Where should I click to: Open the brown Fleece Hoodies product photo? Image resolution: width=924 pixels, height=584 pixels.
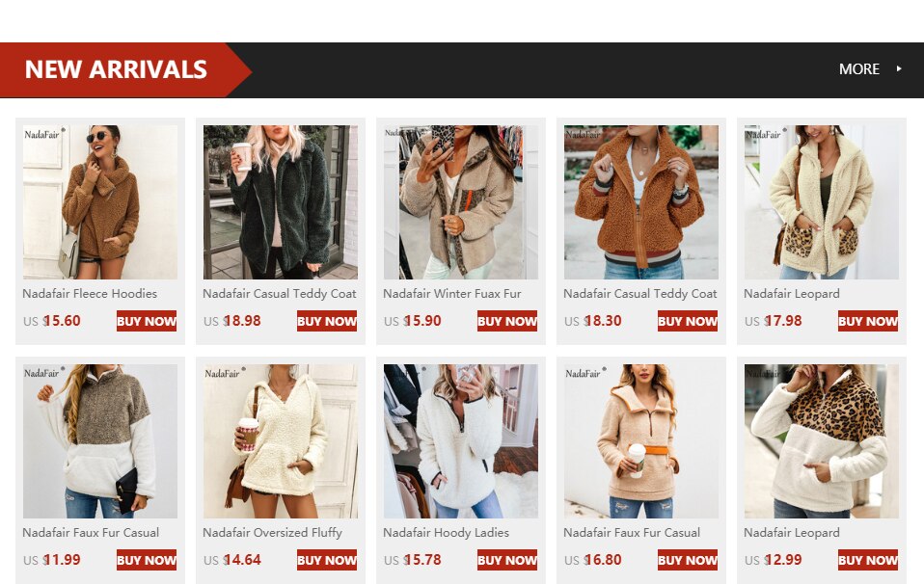click(x=100, y=202)
